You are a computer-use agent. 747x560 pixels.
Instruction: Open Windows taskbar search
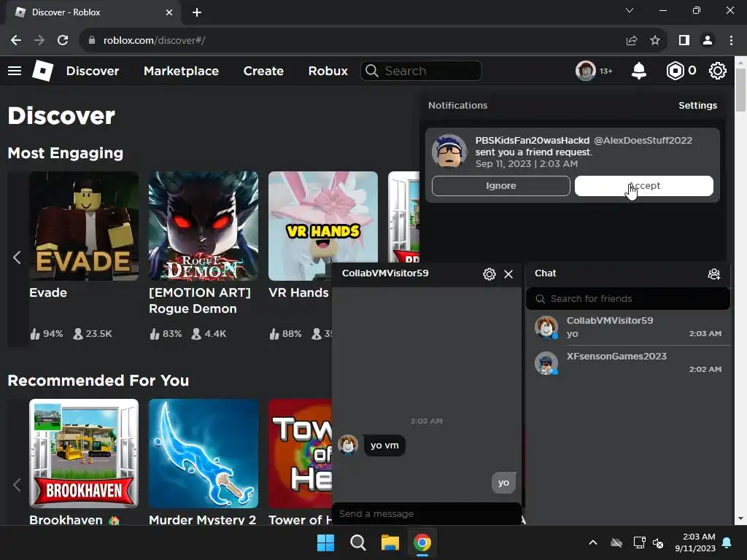(357, 542)
